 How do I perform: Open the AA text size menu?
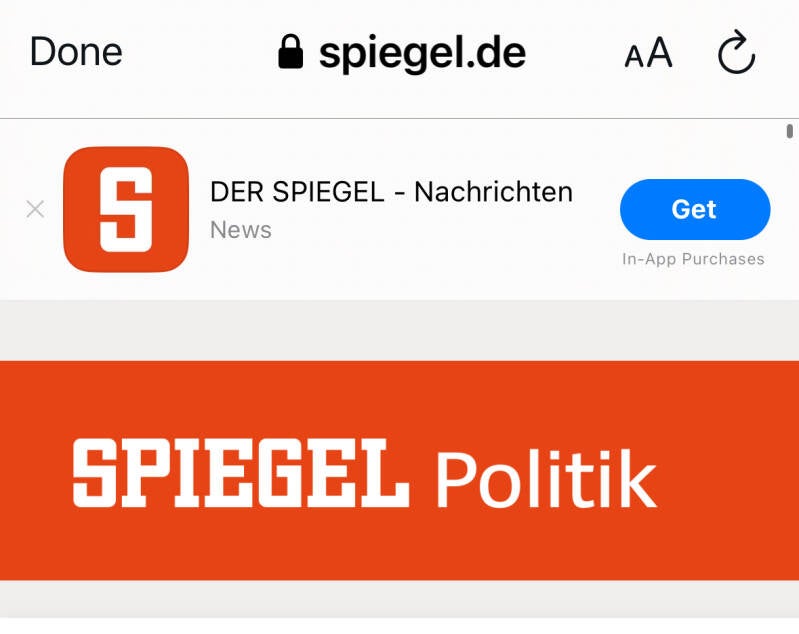coord(648,53)
